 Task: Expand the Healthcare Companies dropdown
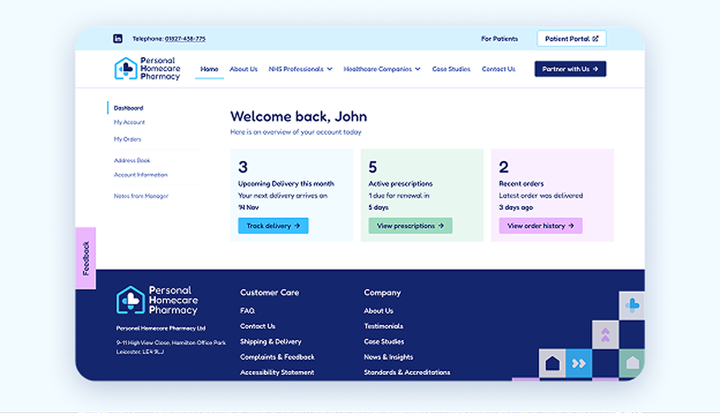(x=382, y=69)
